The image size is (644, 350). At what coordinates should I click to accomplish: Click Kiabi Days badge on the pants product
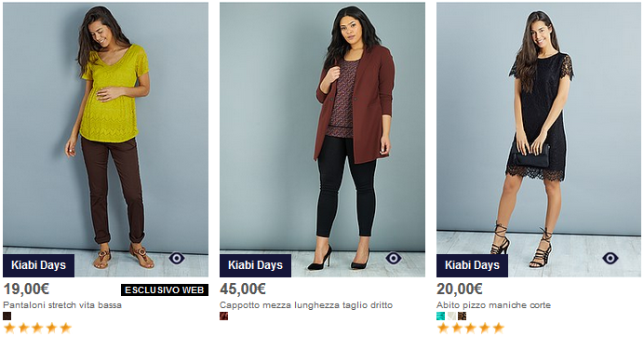point(38,265)
